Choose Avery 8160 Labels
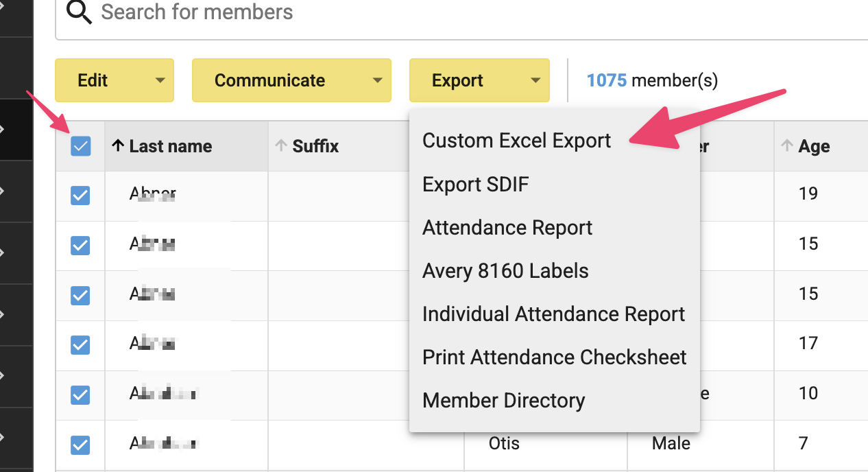 (505, 270)
